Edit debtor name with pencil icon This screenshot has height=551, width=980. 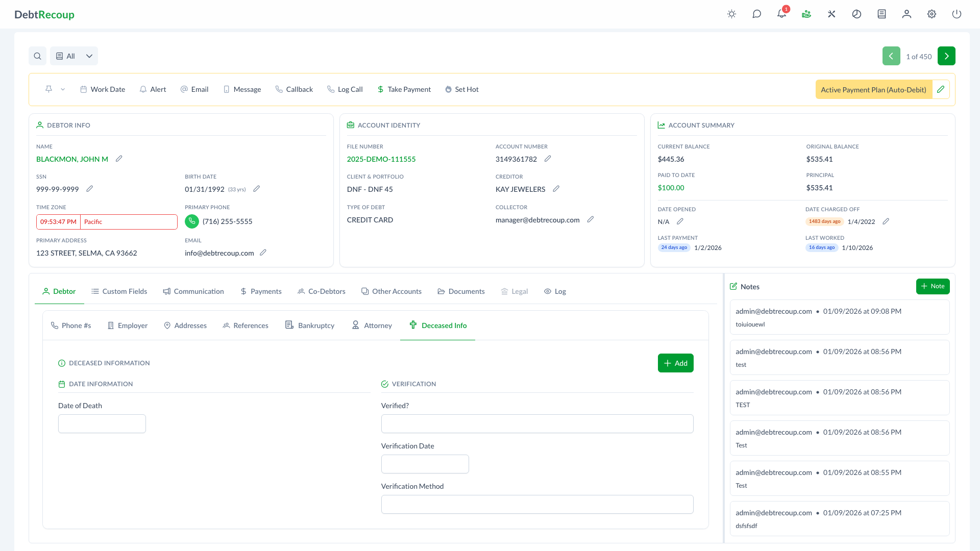[119, 159]
